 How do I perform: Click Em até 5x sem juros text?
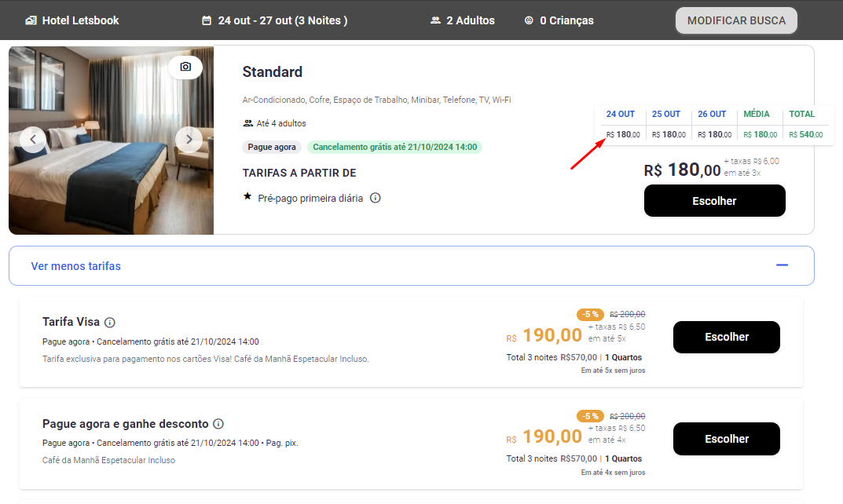pyautogui.click(x=613, y=371)
